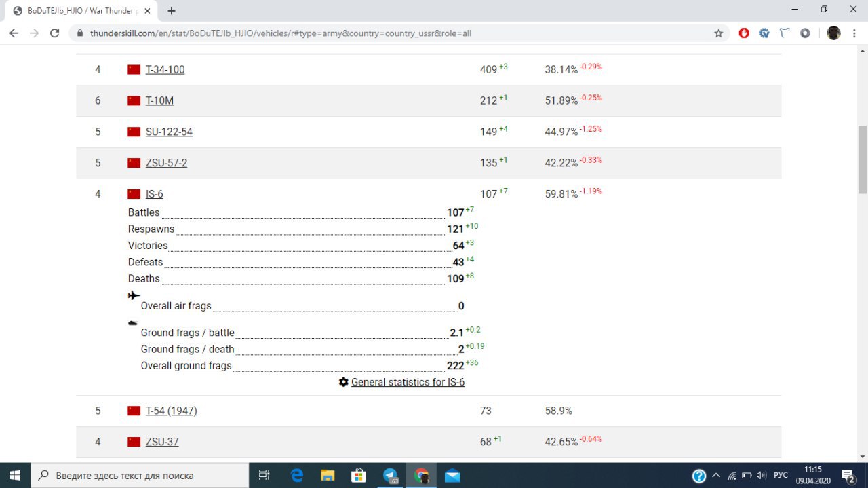Screen dimensions: 868x488
Task: Click the vertical page scrollbar thumb
Action: [x=863, y=159]
